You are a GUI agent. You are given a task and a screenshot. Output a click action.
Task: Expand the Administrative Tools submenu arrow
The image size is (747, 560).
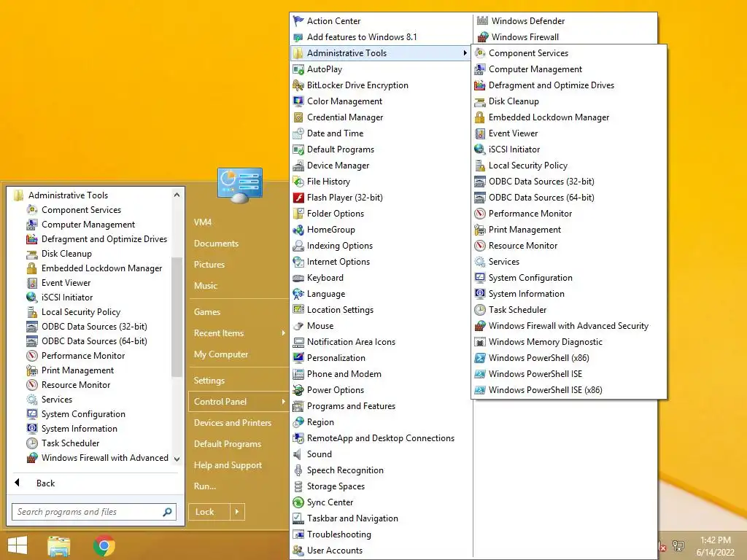[465, 52]
